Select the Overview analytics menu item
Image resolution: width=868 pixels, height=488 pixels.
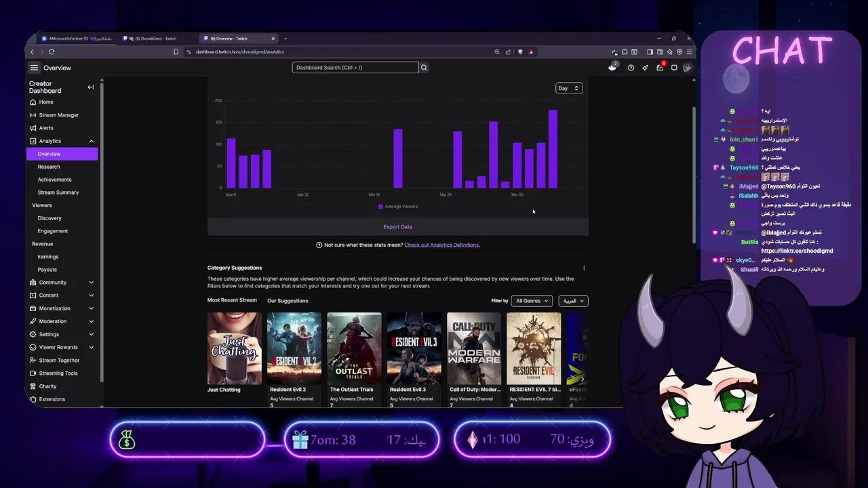pyautogui.click(x=62, y=154)
